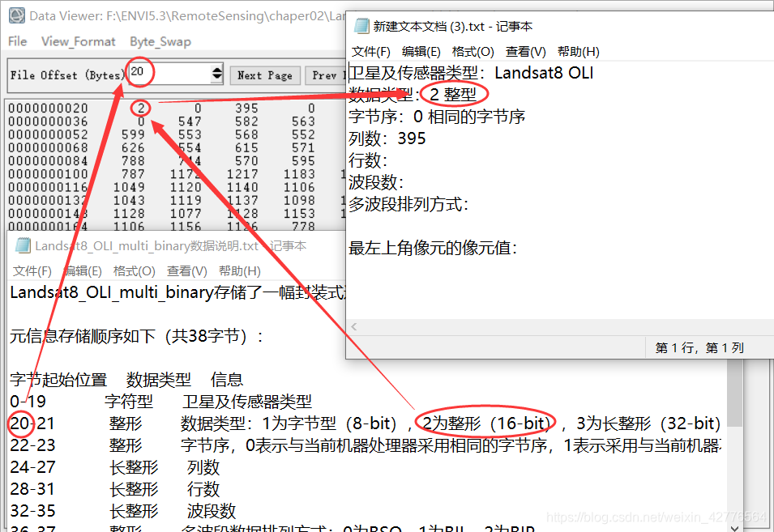Click the 新建文本文档 (3).txt title bar
The image size is (774, 532).
pyautogui.click(x=453, y=26)
